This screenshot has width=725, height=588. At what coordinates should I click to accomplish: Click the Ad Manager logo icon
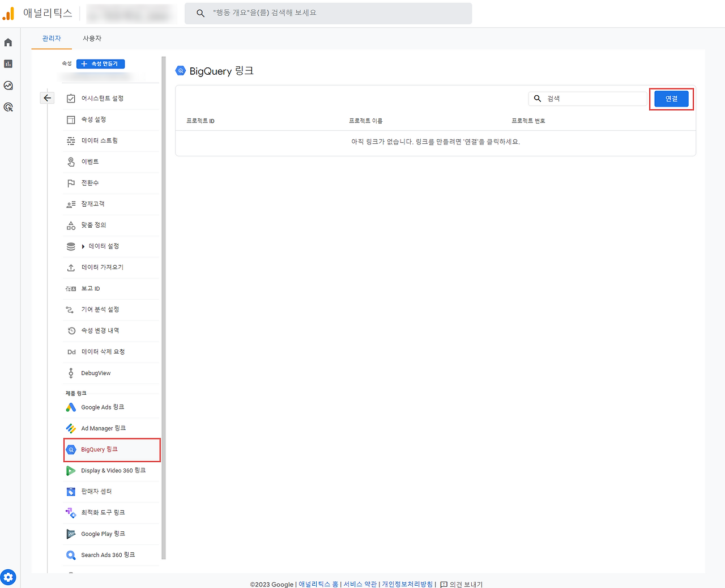[71, 428]
